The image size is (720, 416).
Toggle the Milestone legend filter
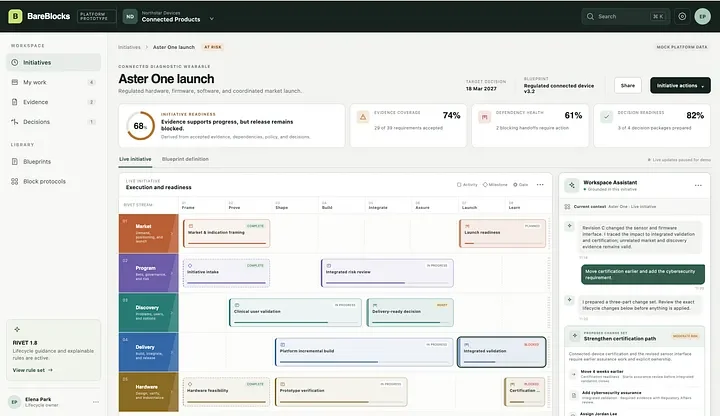(x=495, y=185)
